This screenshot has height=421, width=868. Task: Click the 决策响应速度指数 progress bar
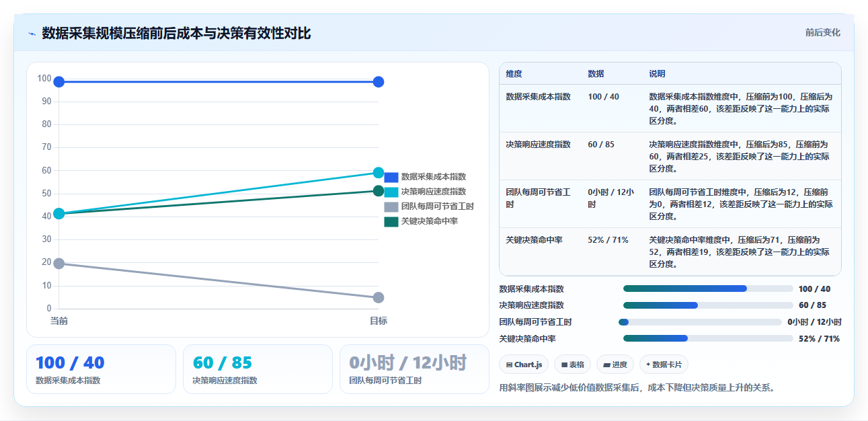[708, 305]
